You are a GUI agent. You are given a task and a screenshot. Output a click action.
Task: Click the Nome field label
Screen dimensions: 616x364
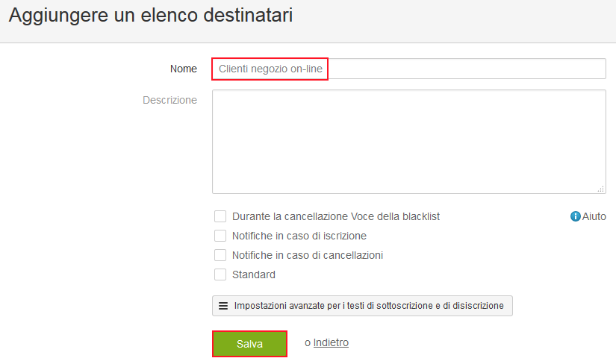pyautogui.click(x=184, y=69)
